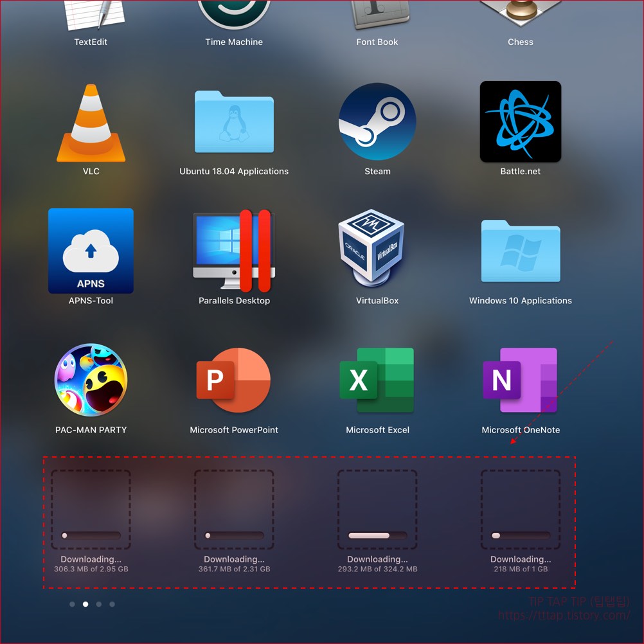Launch VirtualBox

[371, 248]
